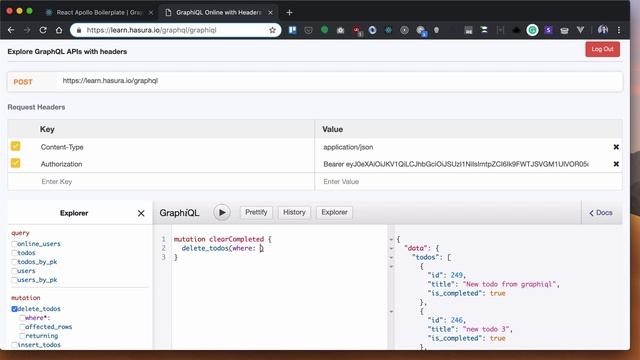Image resolution: width=640 pixels, height=360 pixels.
Task: Open Chrome's three-dot menu
Action: coord(619,30)
